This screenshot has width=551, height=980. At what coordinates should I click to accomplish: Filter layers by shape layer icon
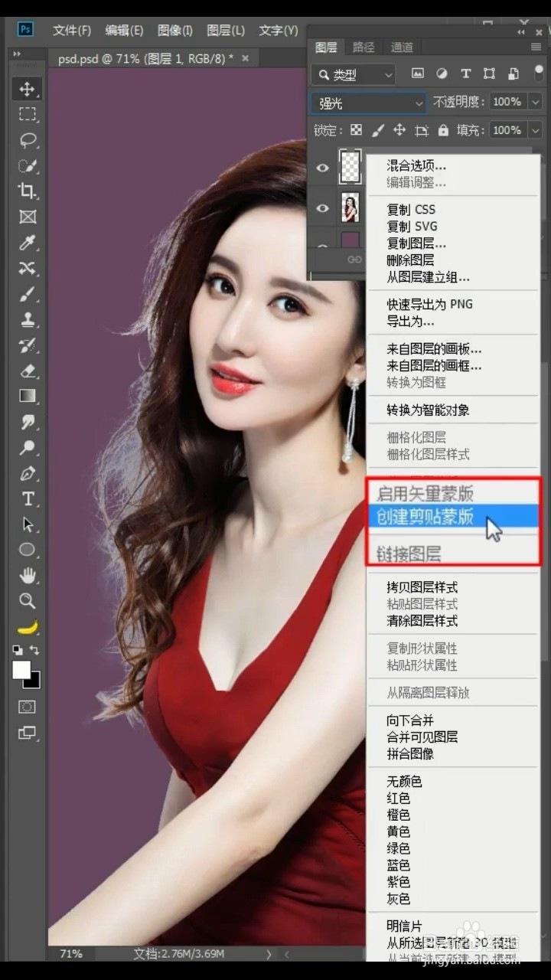point(489,74)
